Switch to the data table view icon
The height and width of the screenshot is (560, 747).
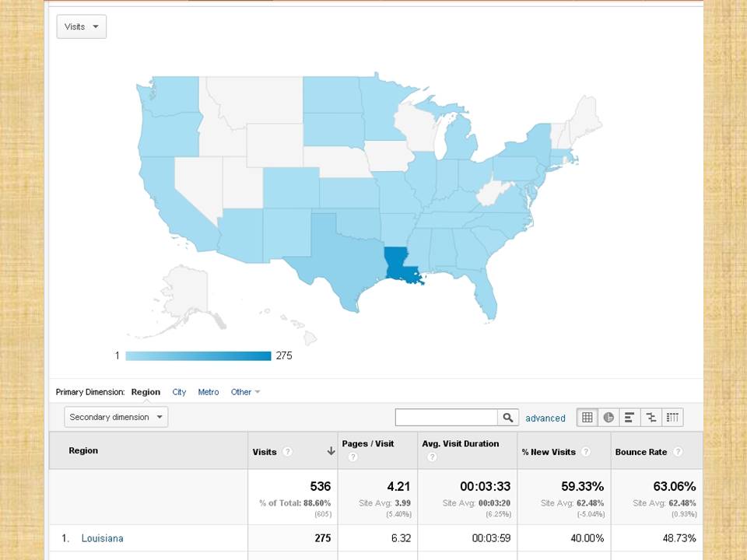[587, 418]
